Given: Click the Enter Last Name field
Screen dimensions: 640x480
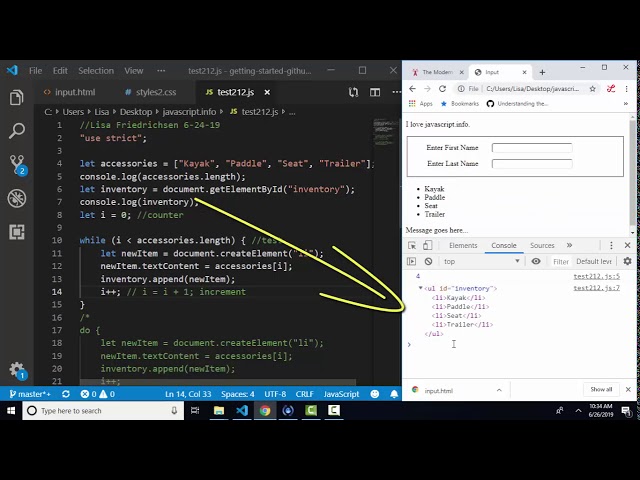Looking at the screenshot, I should pyautogui.click(x=532, y=164).
